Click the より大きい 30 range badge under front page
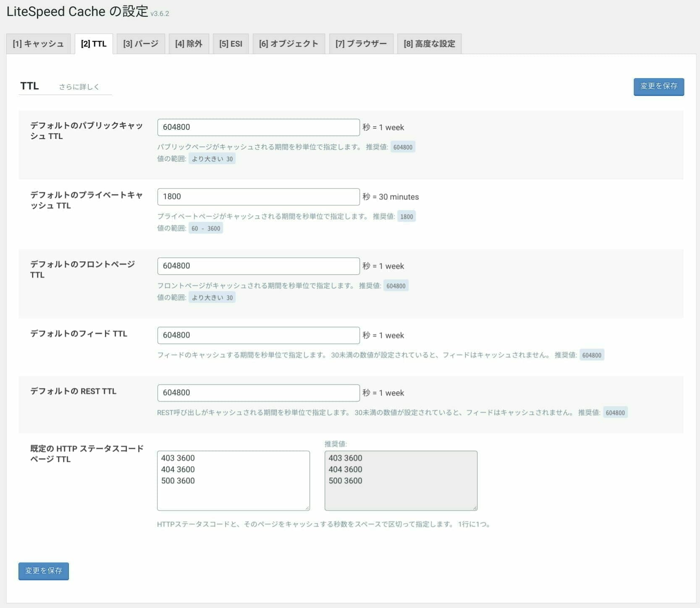Image resolution: width=700 pixels, height=608 pixels. point(212,298)
